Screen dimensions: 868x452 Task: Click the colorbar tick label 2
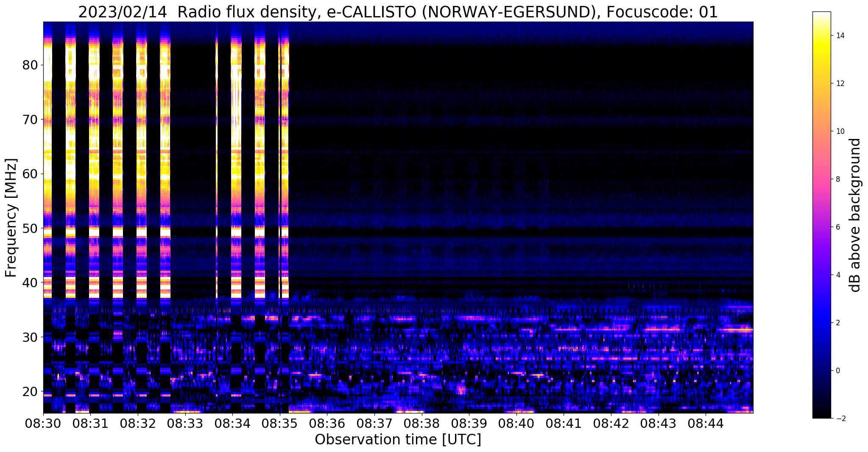[x=837, y=323]
